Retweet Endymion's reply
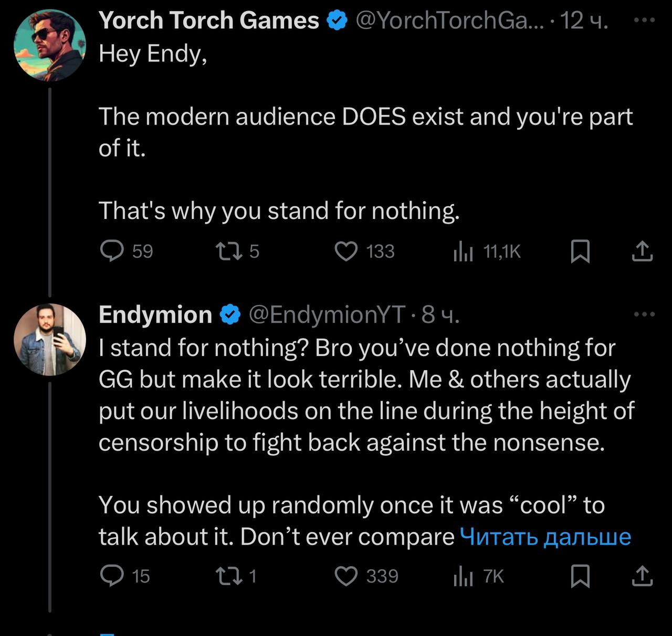 click(x=230, y=576)
